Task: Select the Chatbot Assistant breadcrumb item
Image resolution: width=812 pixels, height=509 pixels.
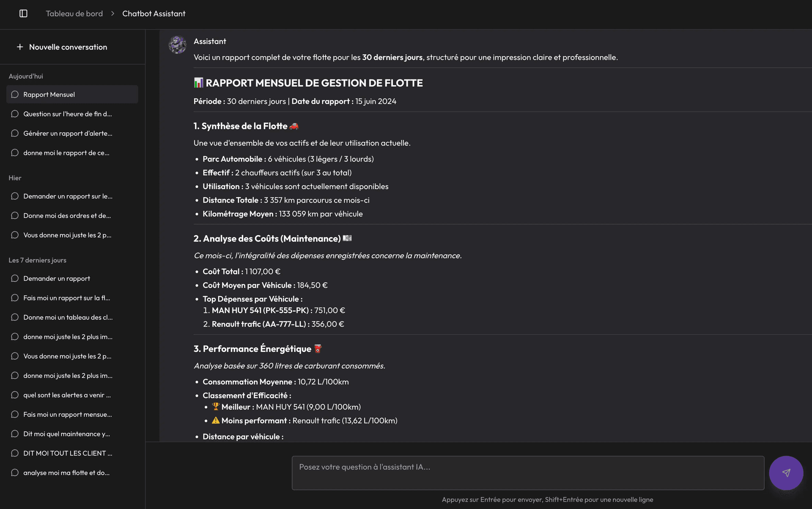Action: (153, 13)
